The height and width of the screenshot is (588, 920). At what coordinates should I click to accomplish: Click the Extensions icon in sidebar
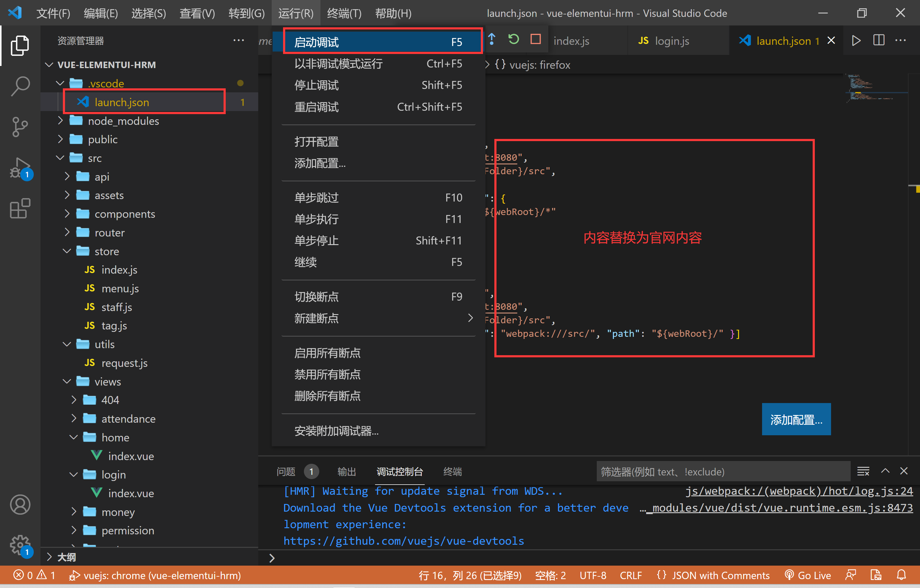click(19, 209)
